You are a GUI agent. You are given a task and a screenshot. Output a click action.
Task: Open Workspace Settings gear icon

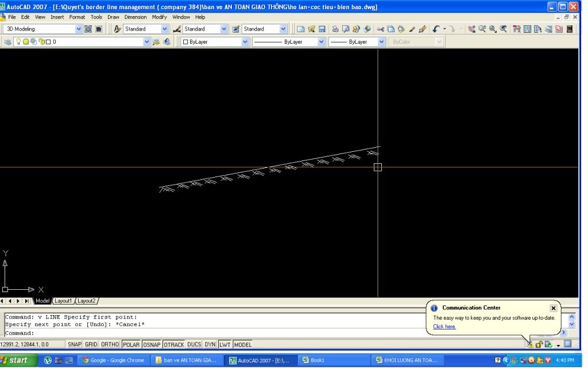[x=88, y=29]
